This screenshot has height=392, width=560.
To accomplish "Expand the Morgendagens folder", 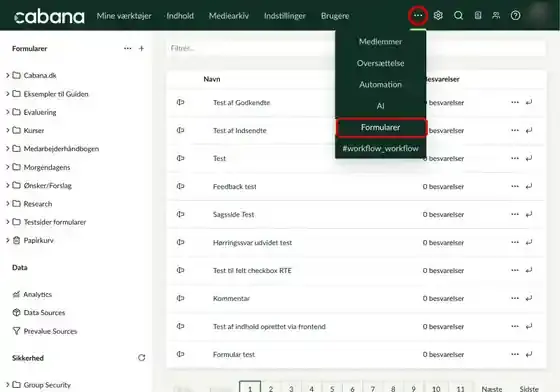I will [x=8, y=167].
